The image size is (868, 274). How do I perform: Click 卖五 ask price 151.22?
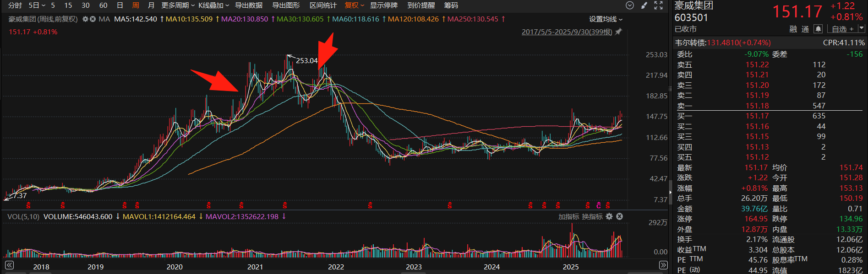click(x=757, y=64)
